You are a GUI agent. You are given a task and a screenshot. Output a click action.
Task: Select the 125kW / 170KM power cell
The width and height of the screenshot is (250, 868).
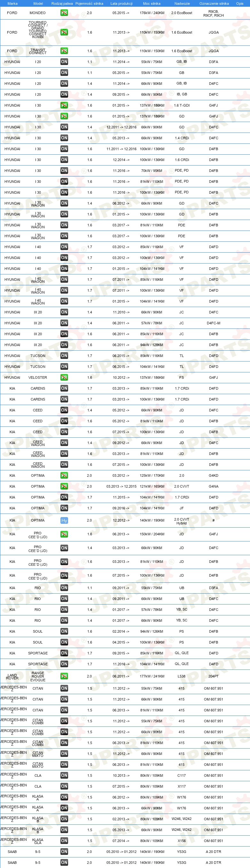[152, 475]
